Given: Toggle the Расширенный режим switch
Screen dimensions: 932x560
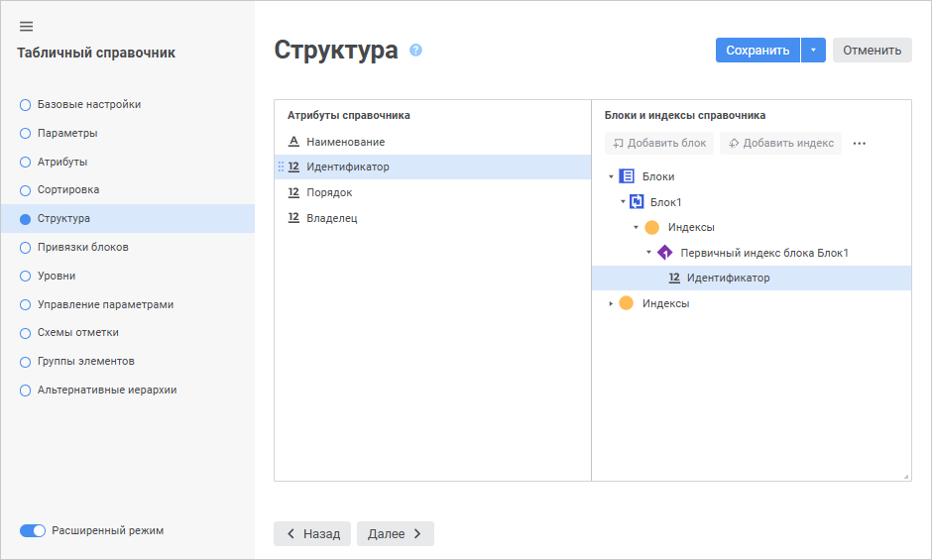Looking at the screenshot, I should click(x=33, y=530).
